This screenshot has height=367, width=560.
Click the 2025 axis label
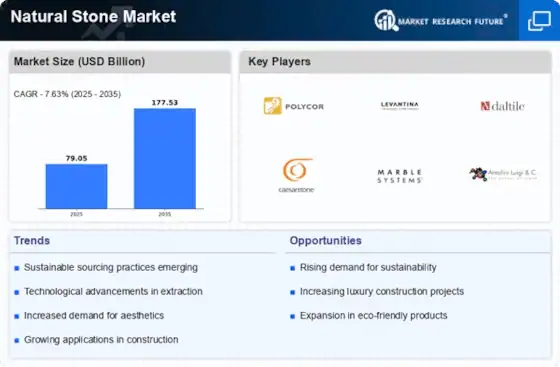pyautogui.click(x=76, y=214)
